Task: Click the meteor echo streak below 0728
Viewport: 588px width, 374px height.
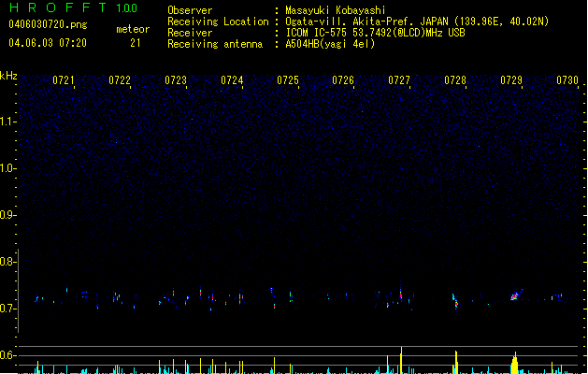Action: click(x=455, y=301)
